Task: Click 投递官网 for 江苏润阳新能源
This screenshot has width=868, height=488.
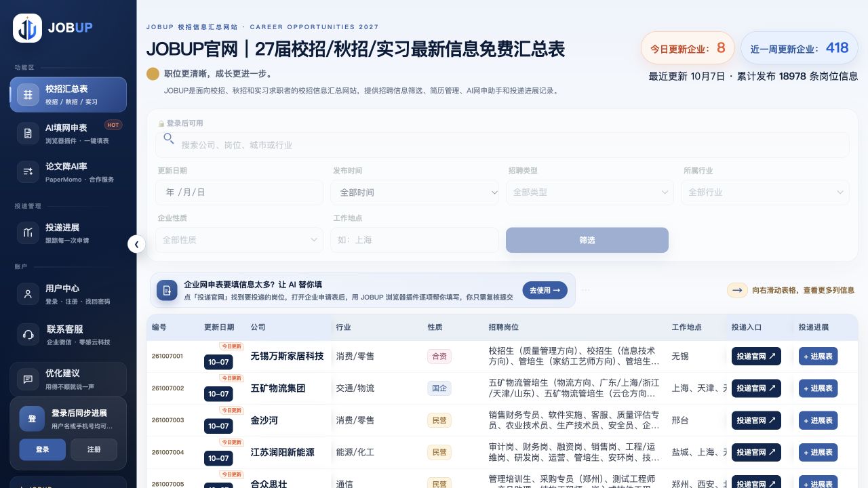Action: [x=756, y=452]
